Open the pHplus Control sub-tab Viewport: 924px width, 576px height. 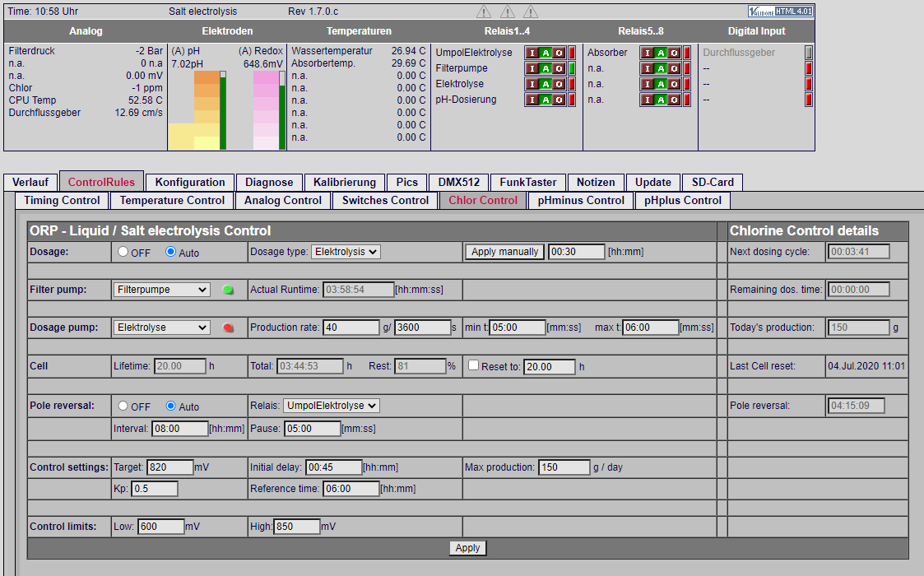[x=682, y=201]
